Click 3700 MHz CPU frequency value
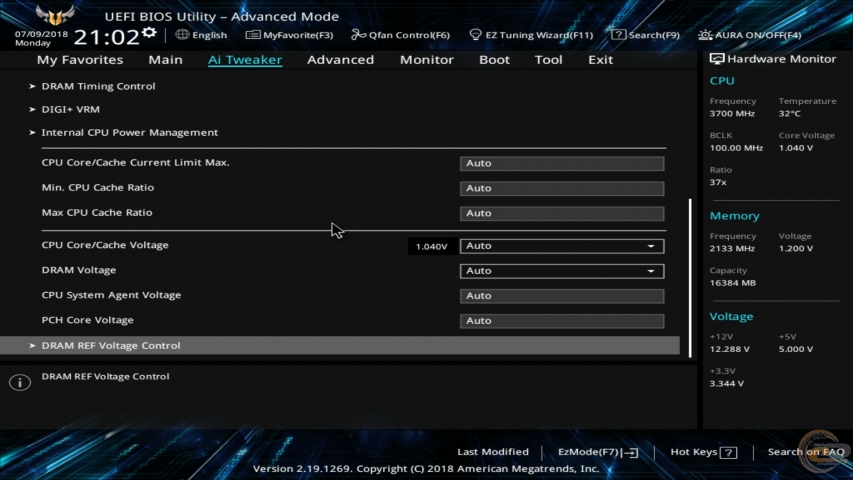The image size is (853, 480). point(732,114)
